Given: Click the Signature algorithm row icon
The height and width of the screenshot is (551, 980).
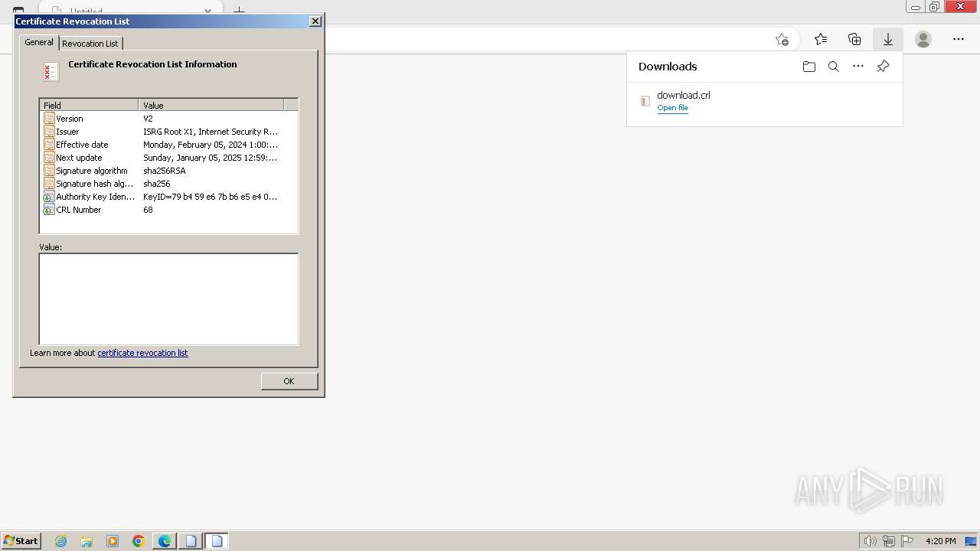Looking at the screenshot, I should (x=49, y=171).
